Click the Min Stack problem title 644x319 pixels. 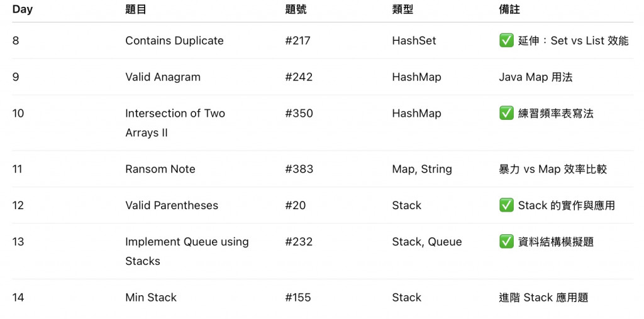tap(151, 297)
